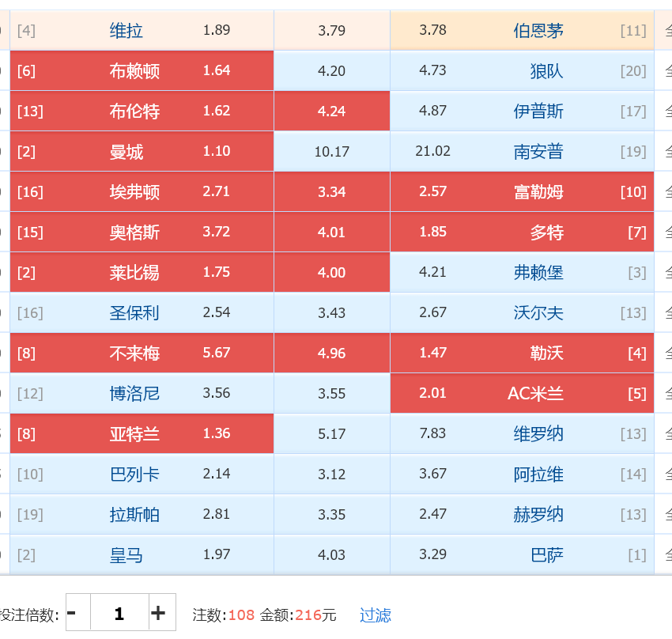672x639 pixels.
Task: Select 弗赖堡 away win odds 4.21
Action: pos(522,272)
